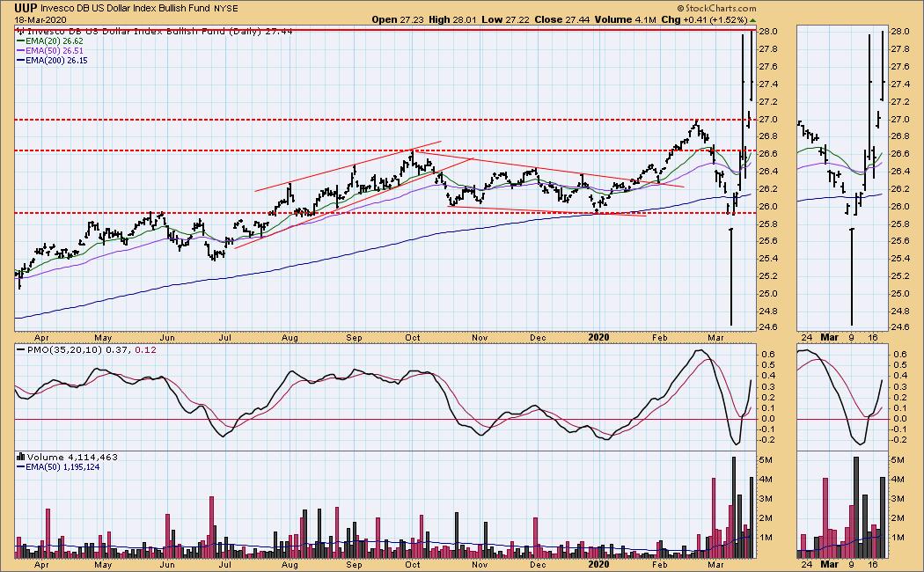Select the 18-Mar-2020 chart date

40,19
